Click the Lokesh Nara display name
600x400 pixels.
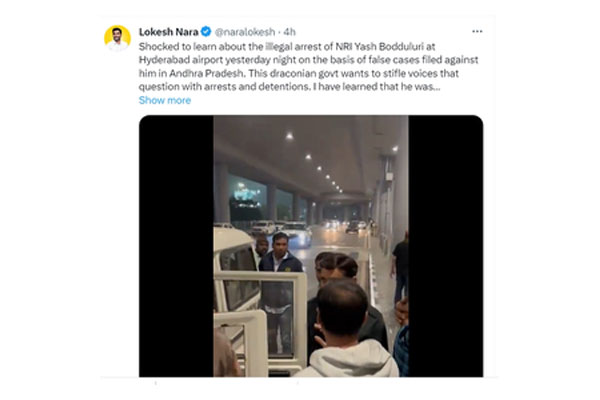coord(168,32)
